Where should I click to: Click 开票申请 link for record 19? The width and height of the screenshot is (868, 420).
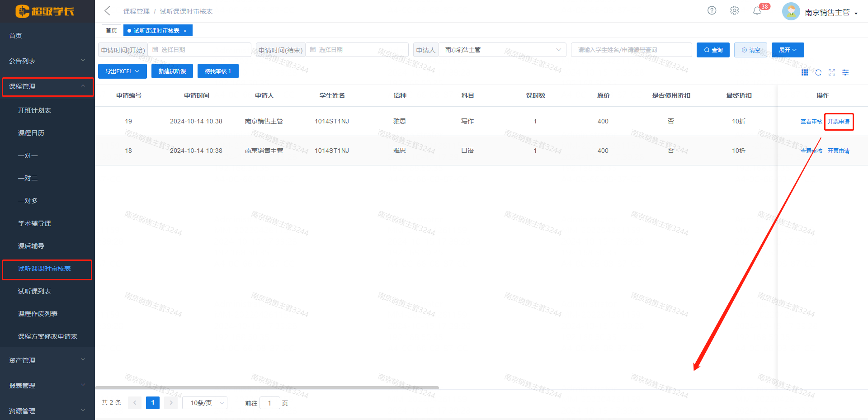pyautogui.click(x=839, y=122)
